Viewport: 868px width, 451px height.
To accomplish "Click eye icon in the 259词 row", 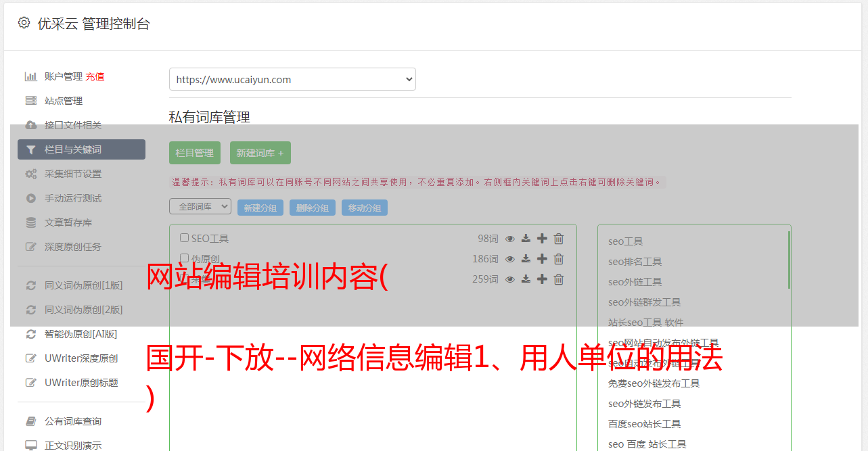I will pos(510,279).
